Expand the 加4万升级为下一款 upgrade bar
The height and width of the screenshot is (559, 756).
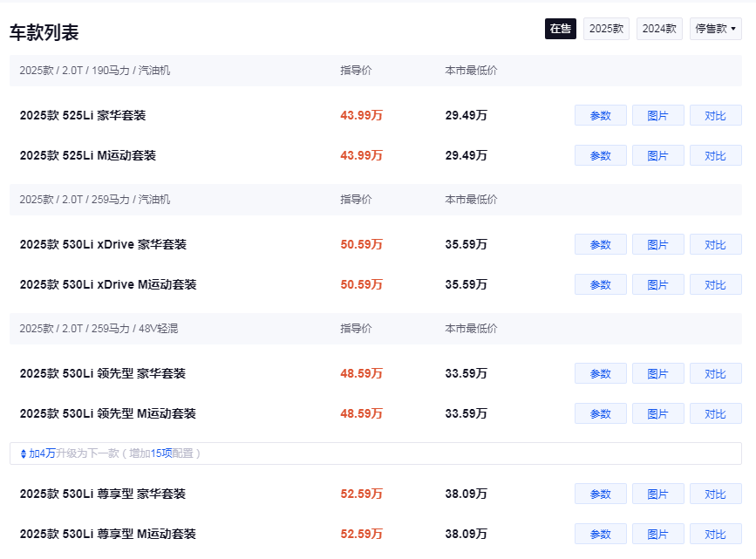(x=376, y=453)
